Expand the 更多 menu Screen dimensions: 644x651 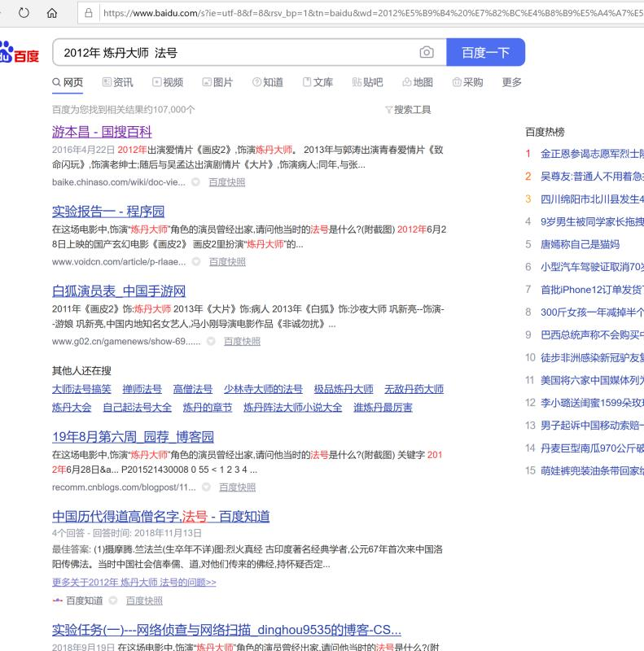tap(511, 82)
